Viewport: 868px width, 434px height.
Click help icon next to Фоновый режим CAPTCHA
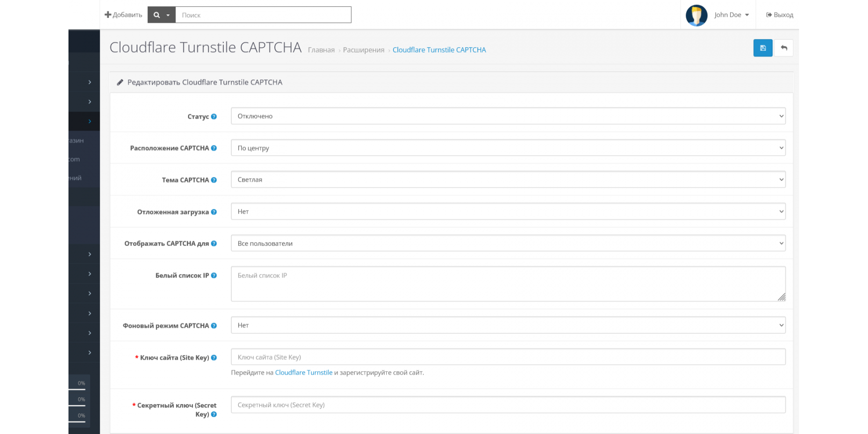pos(214,325)
